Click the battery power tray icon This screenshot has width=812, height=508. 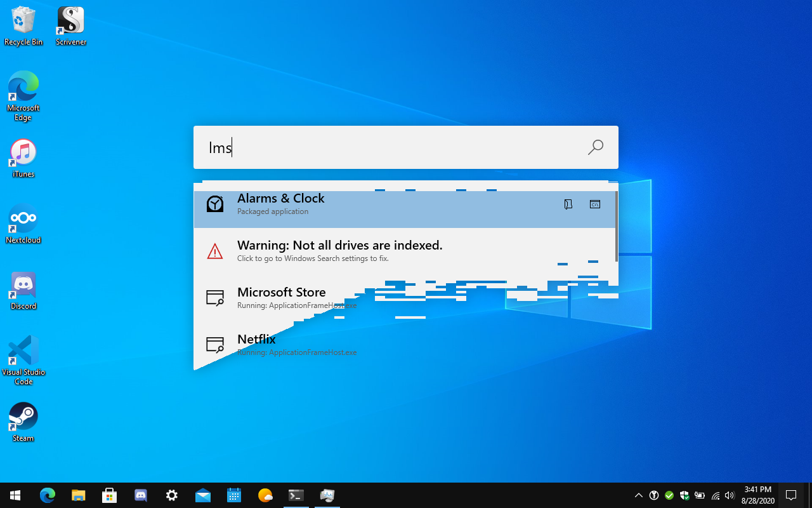tap(700, 495)
